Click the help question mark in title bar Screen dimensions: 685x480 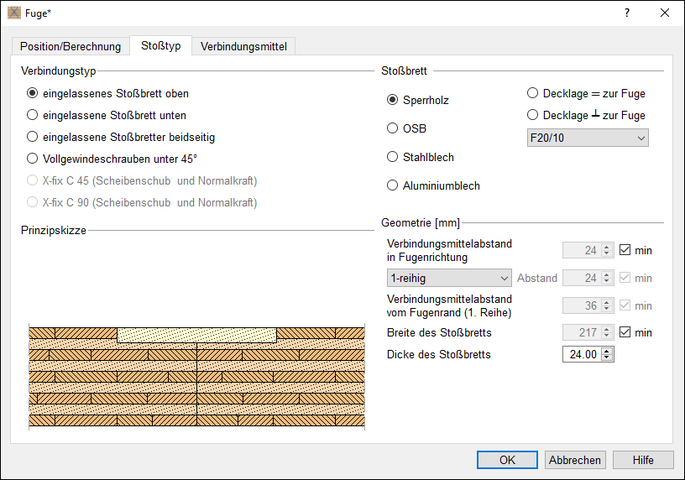626,13
